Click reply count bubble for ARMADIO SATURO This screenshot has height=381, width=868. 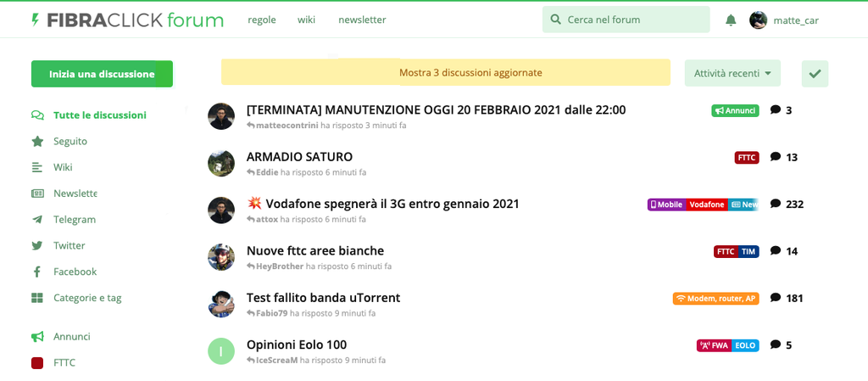[776, 157]
